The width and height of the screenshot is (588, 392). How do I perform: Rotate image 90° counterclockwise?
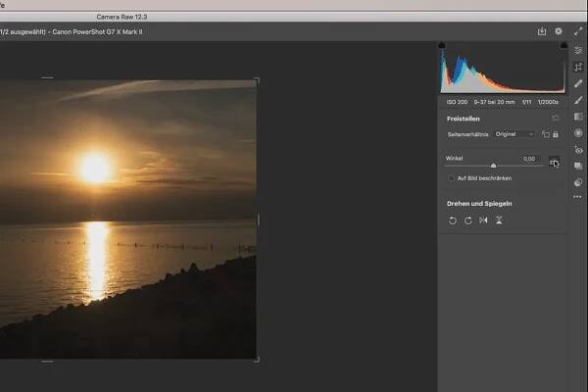pyautogui.click(x=453, y=220)
